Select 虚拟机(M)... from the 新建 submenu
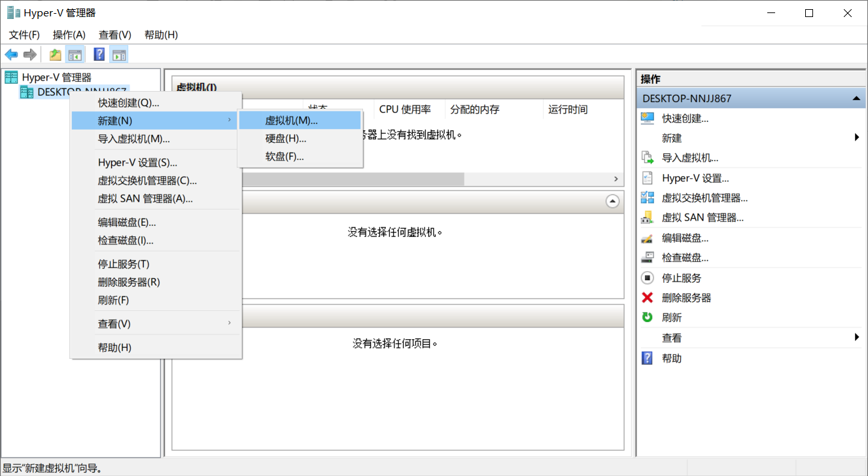Image resolution: width=868 pixels, height=476 pixels. [x=291, y=120]
